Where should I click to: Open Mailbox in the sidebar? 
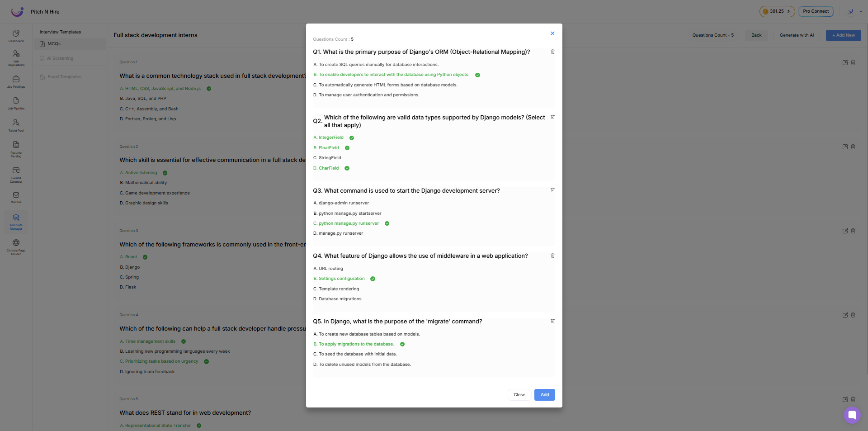16,197
